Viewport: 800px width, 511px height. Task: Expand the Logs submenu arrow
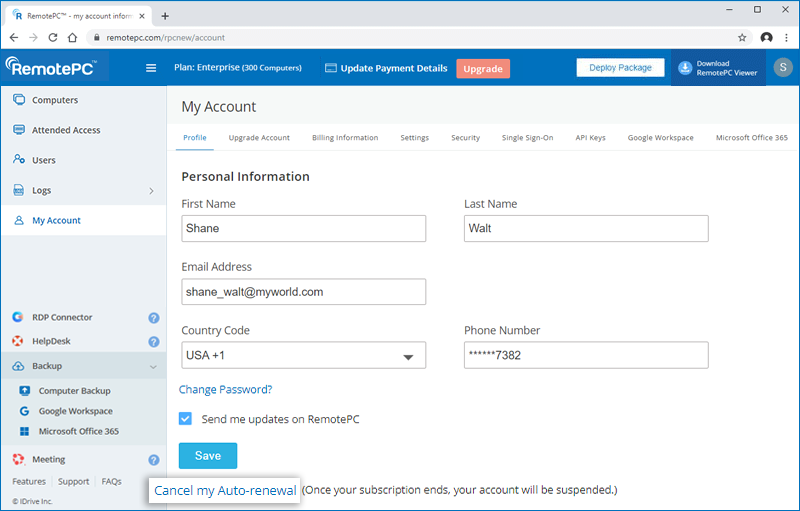tap(151, 190)
